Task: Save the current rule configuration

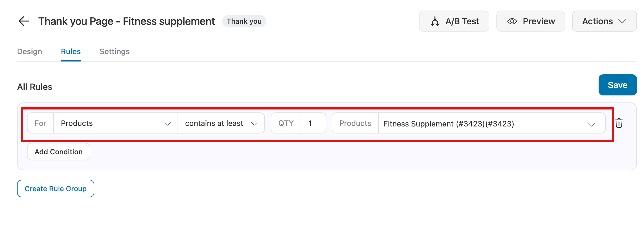Action: pyautogui.click(x=617, y=85)
